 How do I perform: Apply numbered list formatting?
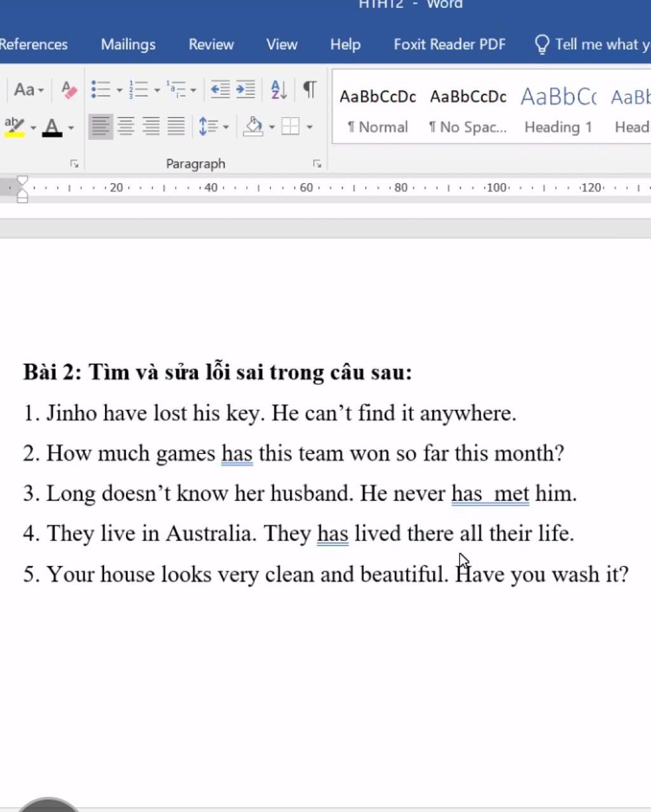139,90
